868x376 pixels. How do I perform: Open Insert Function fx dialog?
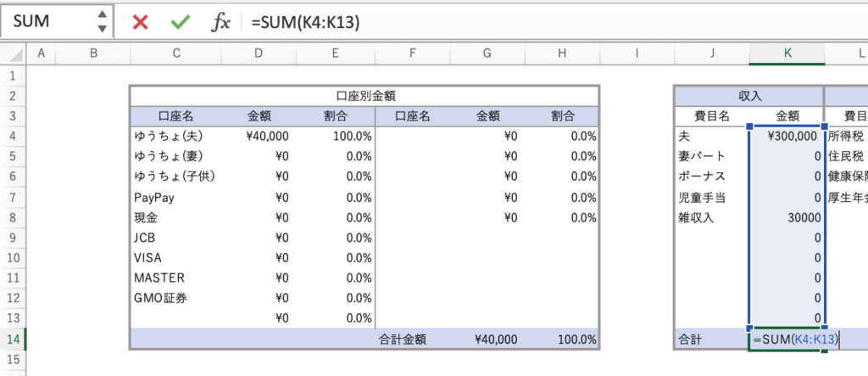220,22
